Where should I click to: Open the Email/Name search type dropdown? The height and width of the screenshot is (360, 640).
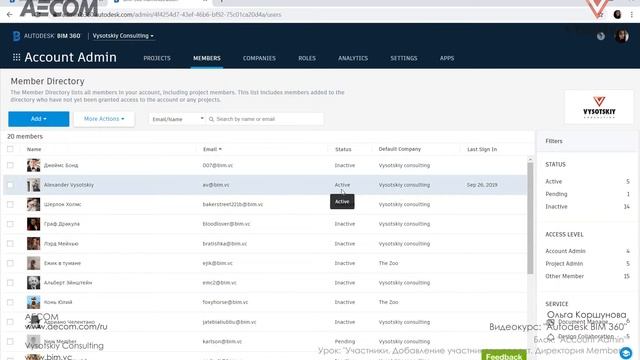pos(177,119)
